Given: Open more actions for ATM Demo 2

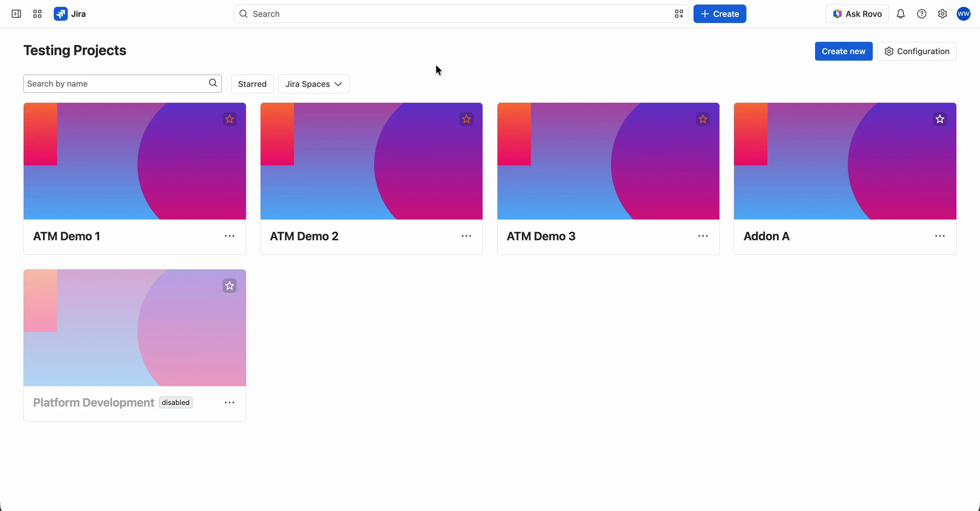Looking at the screenshot, I should (466, 236).
